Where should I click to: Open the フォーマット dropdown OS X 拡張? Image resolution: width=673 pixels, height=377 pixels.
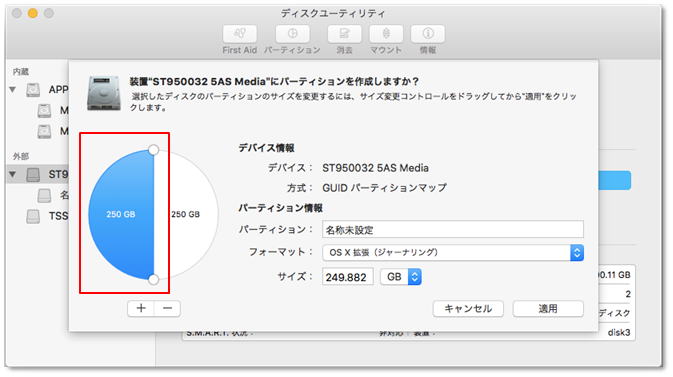(x=453, y=252)
